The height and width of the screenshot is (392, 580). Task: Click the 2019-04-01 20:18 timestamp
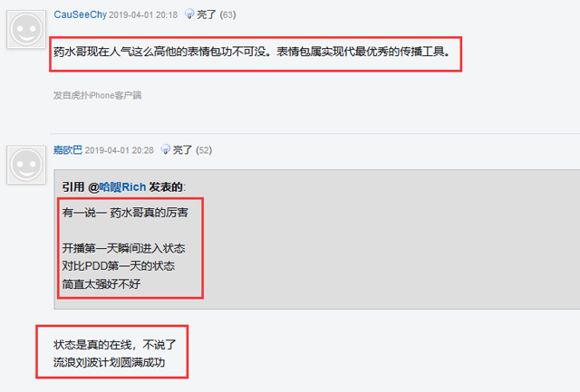[143, 15]
